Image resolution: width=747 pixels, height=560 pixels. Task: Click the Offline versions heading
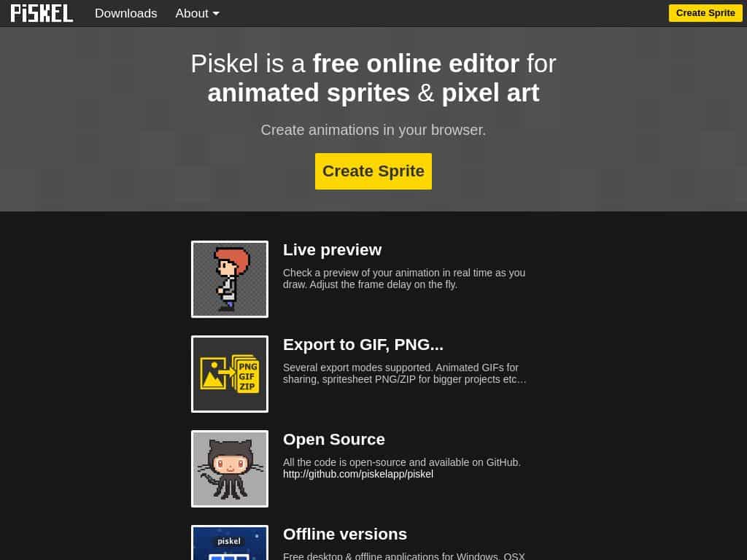[345, 534]
